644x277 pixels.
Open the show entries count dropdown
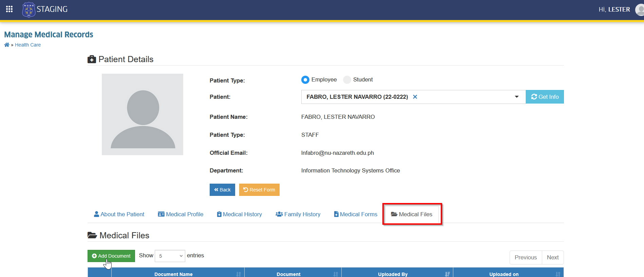point(170,256)
